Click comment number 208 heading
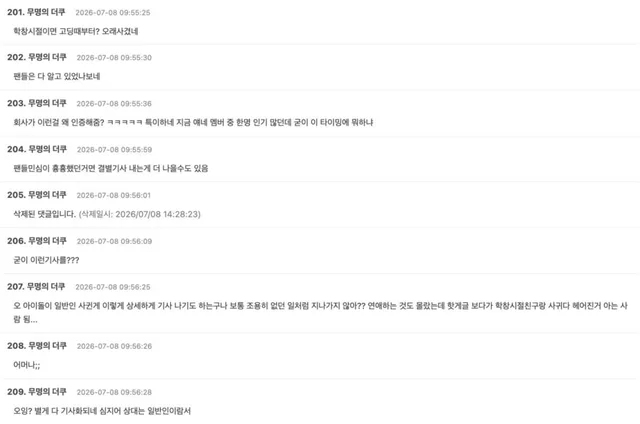Screen dimensions: 640x424 point(37,346)
